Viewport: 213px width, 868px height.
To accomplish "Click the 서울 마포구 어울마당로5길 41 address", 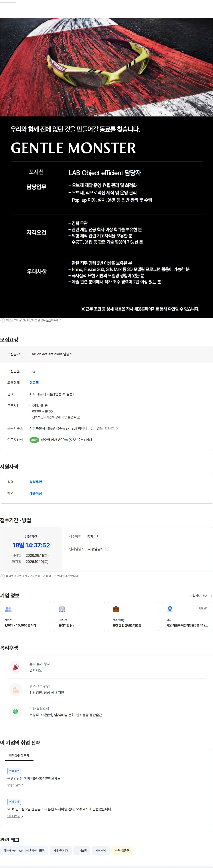I will click(x=187, y=625).
